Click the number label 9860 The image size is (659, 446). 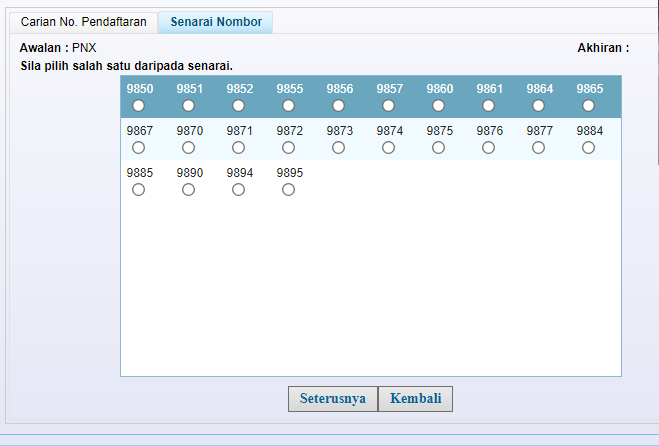pyautogui.click(x=440, y=89)
